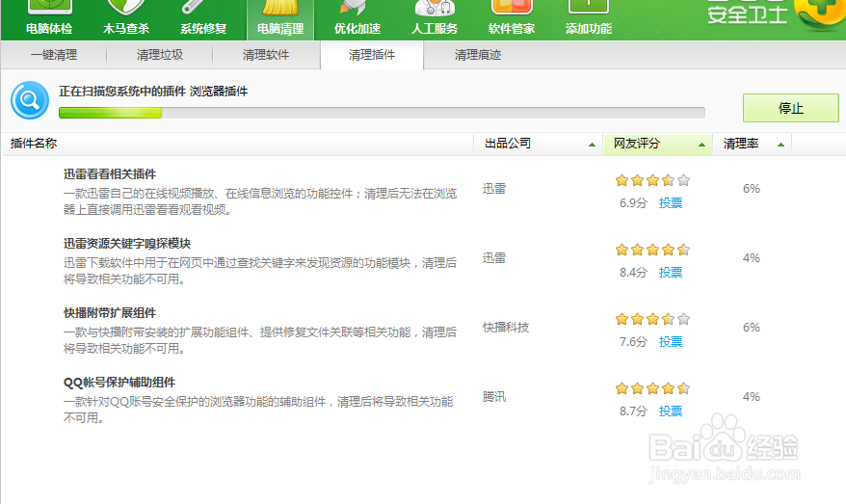Open 优化加速 module
The height and width of the screenshot is (504, 846).
pyautogui.click(x=357, y=19)
